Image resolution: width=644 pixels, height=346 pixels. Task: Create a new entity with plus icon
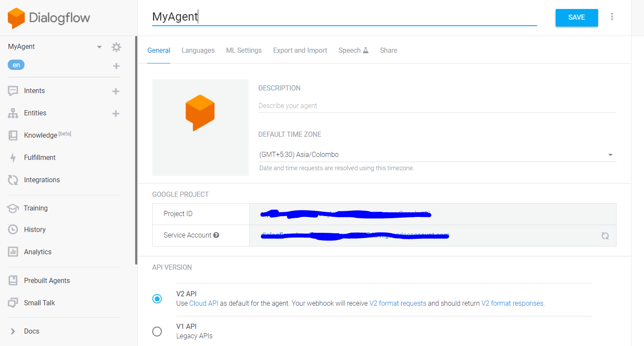pos(116,113)
